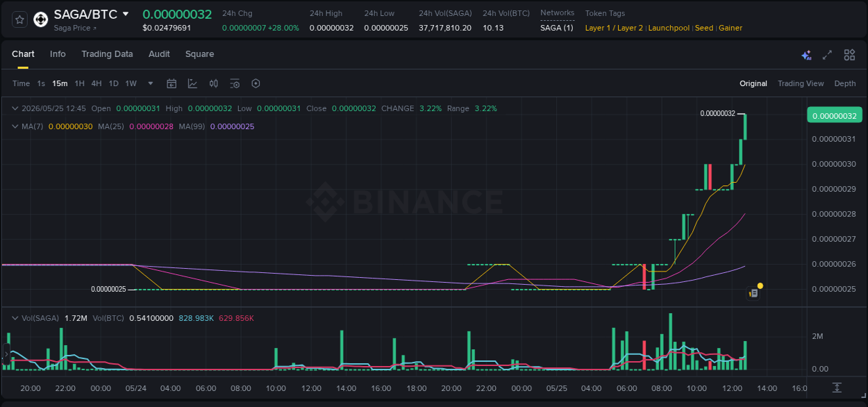This screenshot has height=407, width=868.
Task: Click the 0.00000025 low price marker on chart
Action: 108,289
